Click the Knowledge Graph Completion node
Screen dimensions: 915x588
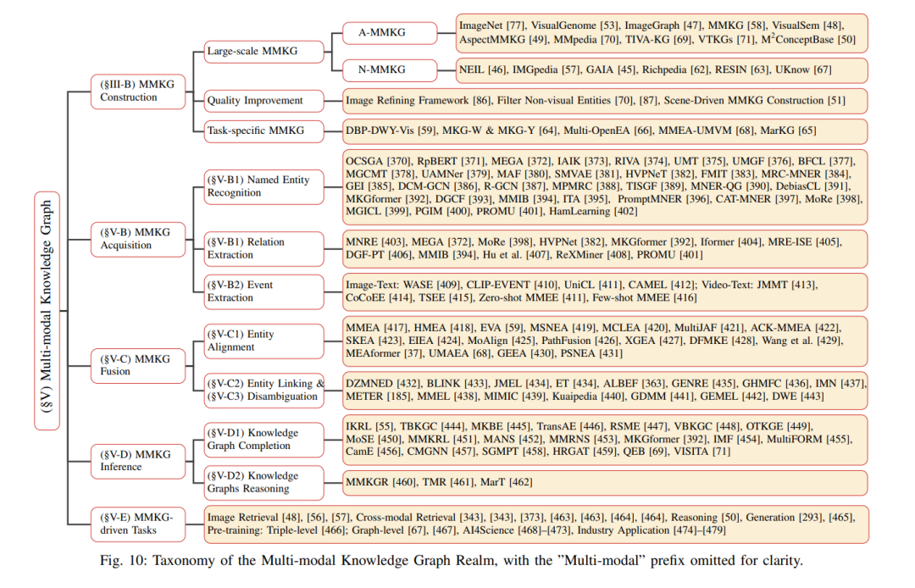coord(263,439)
